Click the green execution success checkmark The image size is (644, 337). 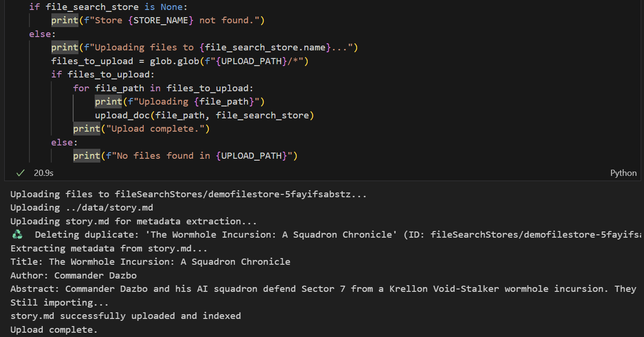[x=20, y=173]
